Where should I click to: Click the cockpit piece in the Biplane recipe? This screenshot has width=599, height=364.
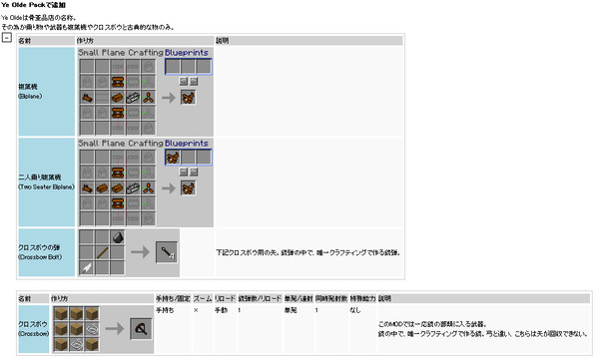click(118, 98)
